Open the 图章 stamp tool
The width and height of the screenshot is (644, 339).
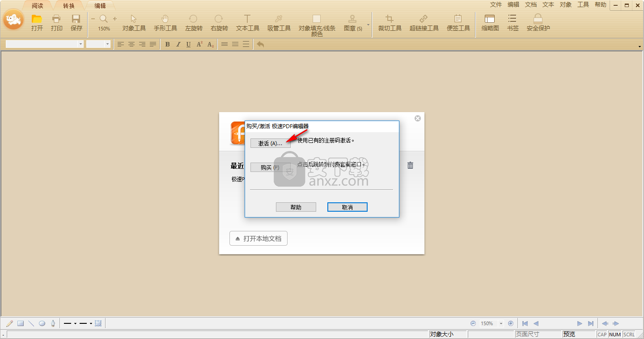353,22
